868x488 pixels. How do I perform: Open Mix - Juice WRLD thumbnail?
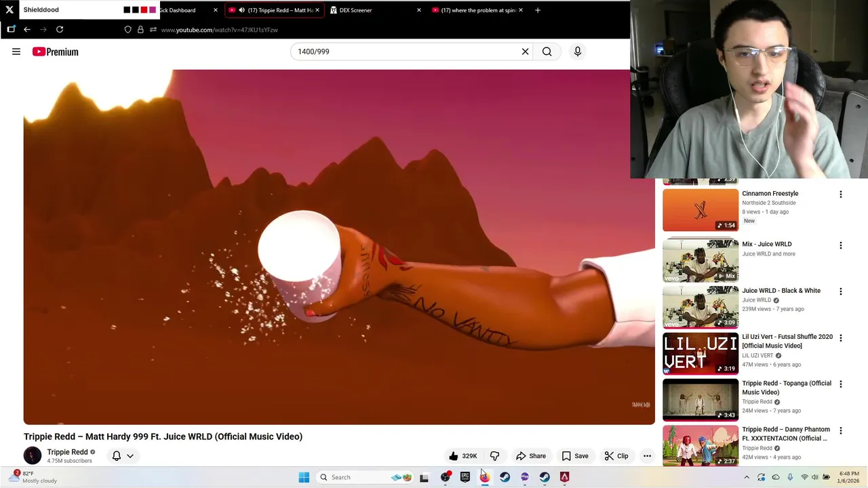(x=701, y=261)
